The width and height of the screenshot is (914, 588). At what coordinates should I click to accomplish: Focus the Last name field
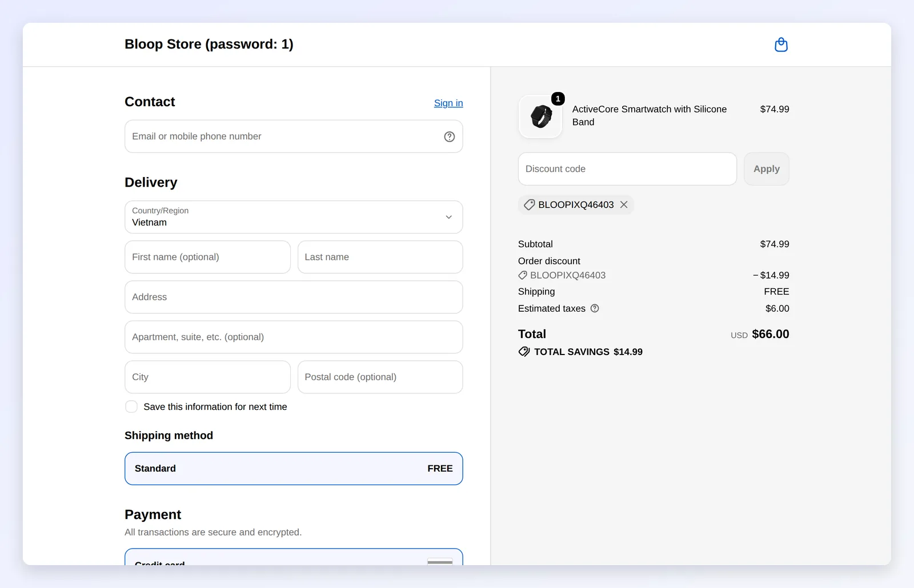coord(380,257)
